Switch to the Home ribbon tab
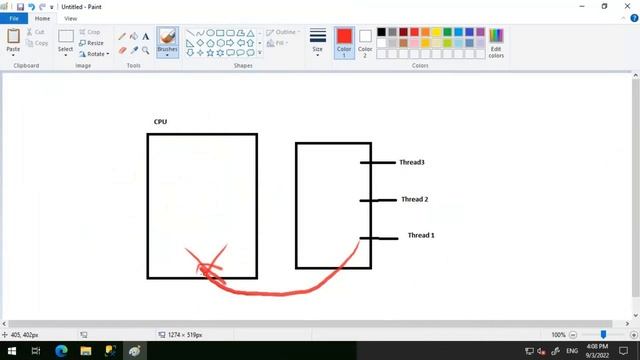Image resolution: width=640 pixels, height=360 pixels. click(42, 19)
